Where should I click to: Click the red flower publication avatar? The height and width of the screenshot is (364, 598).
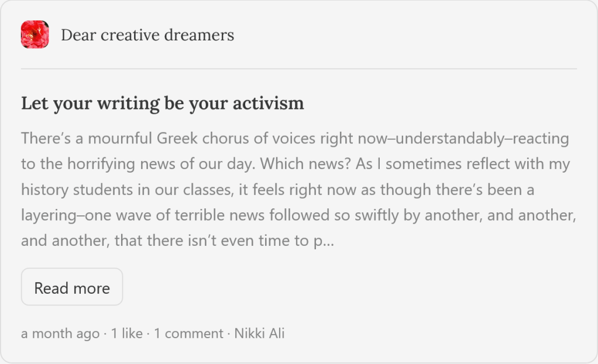click(35, 35)
